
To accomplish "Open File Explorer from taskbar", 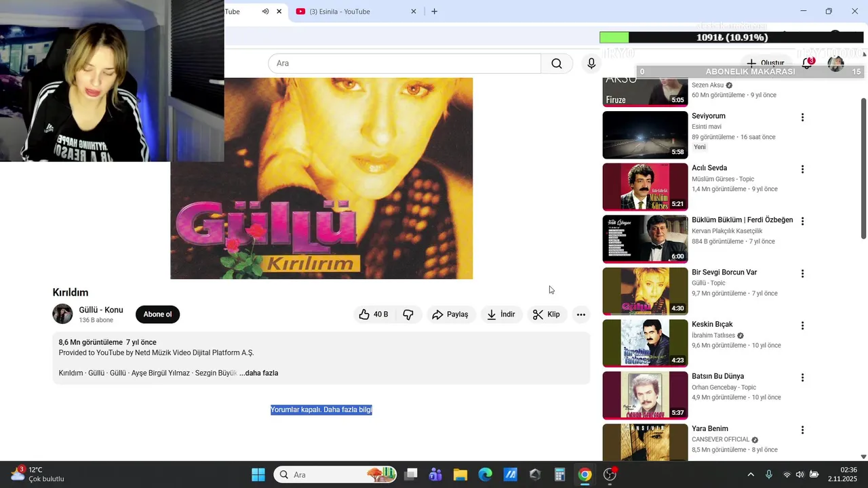I will pos(460,474).
